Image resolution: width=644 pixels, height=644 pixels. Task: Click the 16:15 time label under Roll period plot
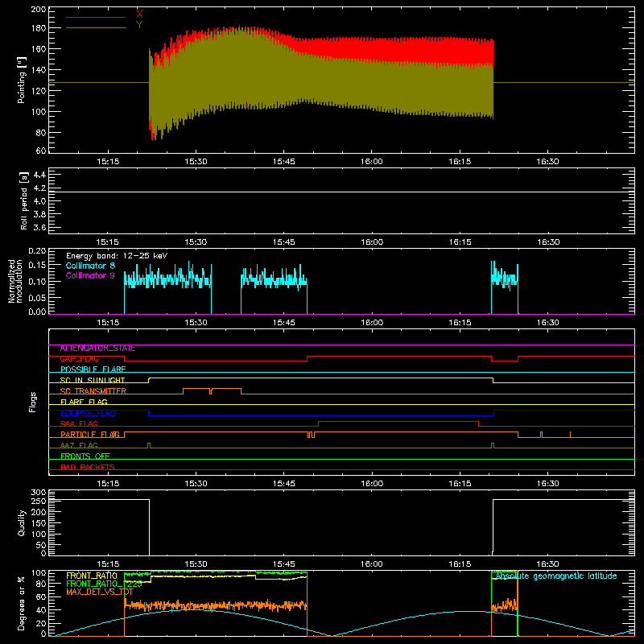[x=459, y=242]
